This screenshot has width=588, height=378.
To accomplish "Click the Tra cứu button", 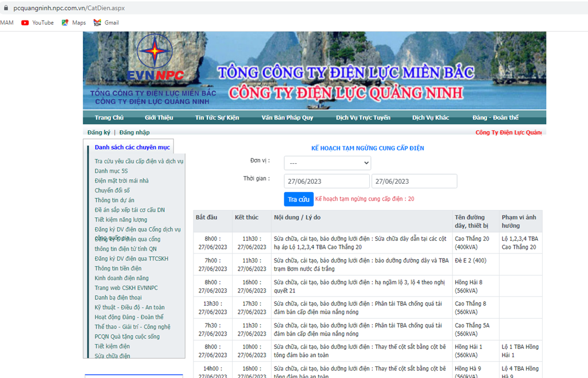I will coord(299,199).
